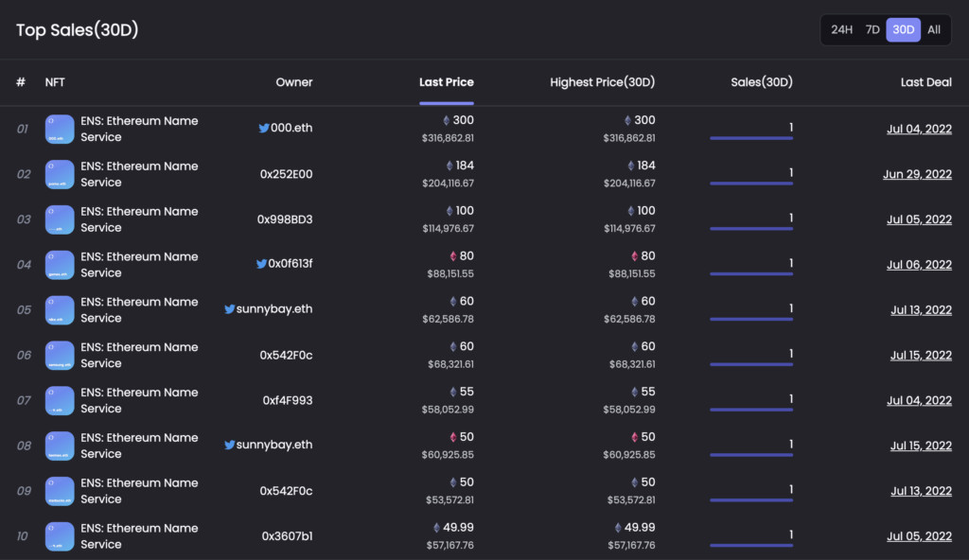Click Highest Price value $68,321.61

coord(632,364)
